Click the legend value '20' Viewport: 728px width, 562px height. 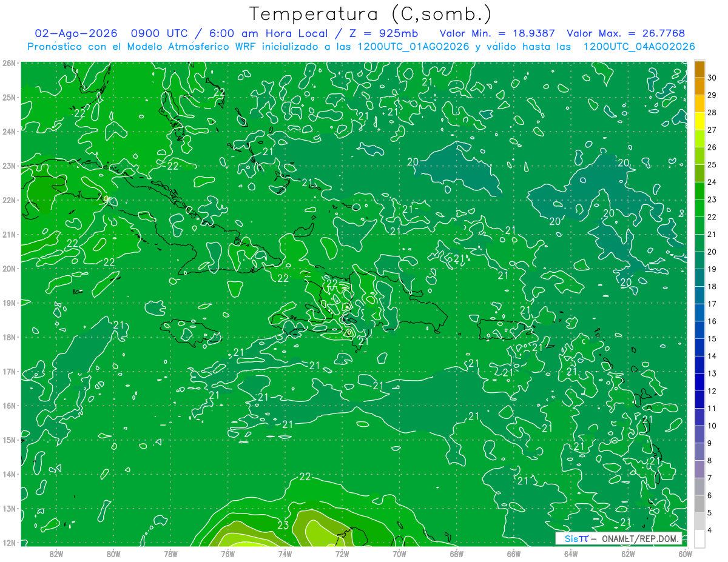click(712, 252)
